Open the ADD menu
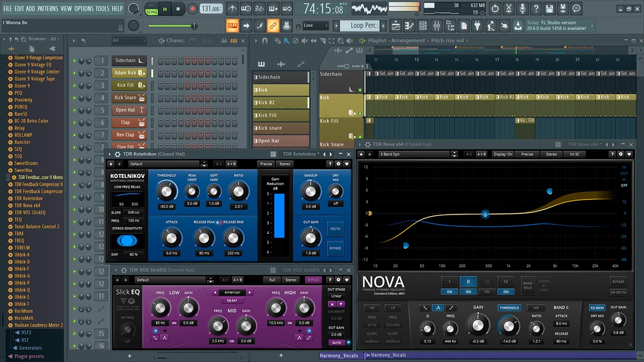 (x=31, y=9)
